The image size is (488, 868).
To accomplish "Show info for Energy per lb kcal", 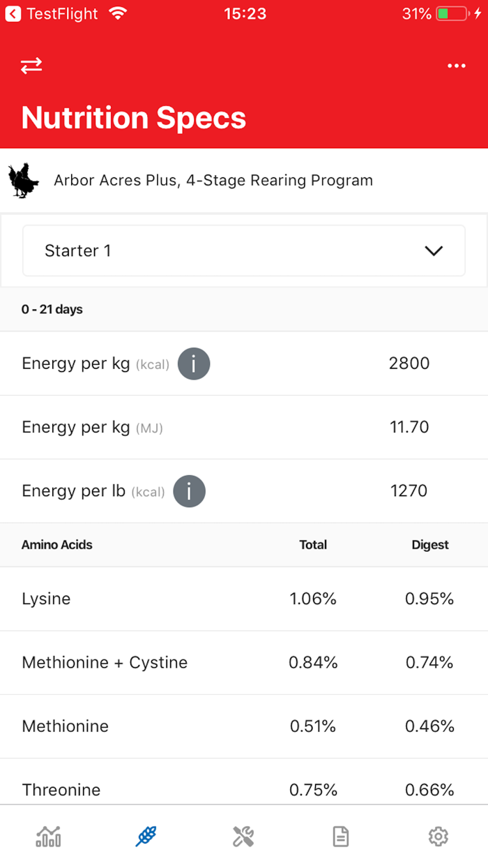I will [x=189, y=491].
